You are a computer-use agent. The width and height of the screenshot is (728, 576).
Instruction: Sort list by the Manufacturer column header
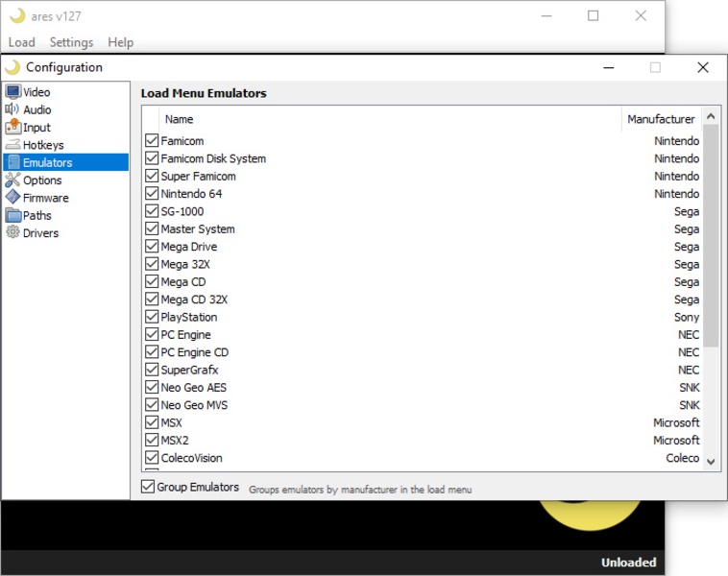point(661,119)
